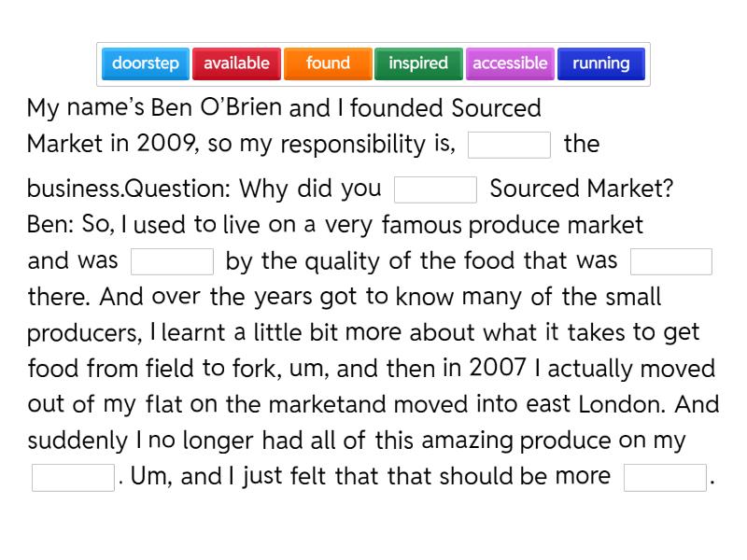This screenshot has width=747, height=560.
Task: Select the dark blue word tile
Action: (x=601, y=63)
